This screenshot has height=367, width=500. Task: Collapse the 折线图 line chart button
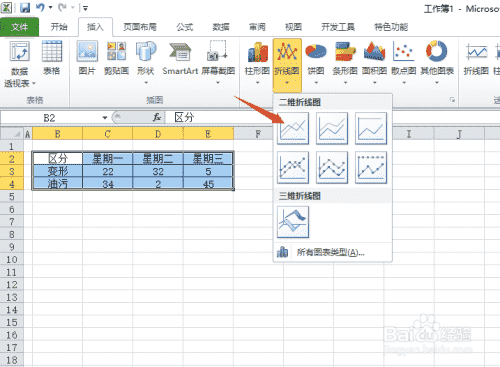click(287, 65)
